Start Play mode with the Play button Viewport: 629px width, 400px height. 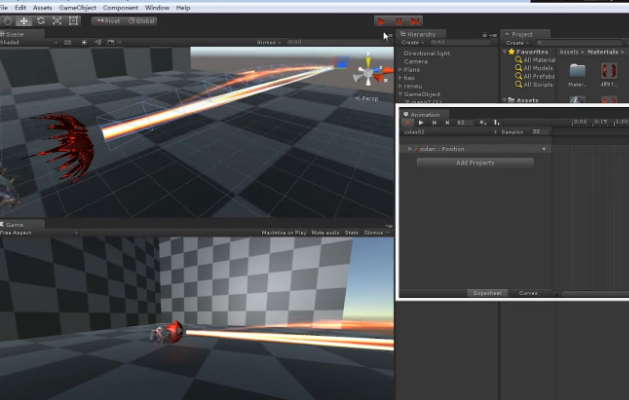coord(381,21)
